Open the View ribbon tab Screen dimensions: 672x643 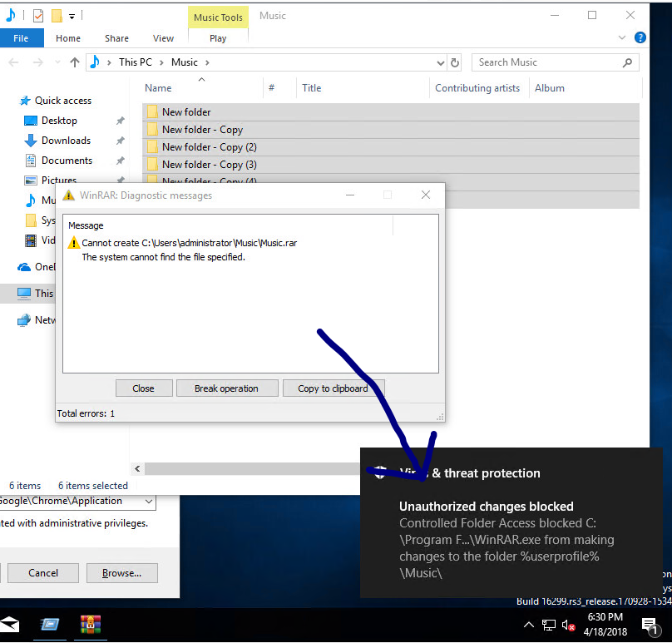click(163, 38)
